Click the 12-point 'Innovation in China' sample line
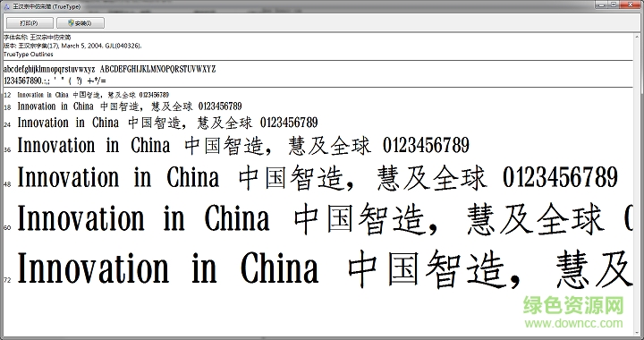 pos(93,95)
